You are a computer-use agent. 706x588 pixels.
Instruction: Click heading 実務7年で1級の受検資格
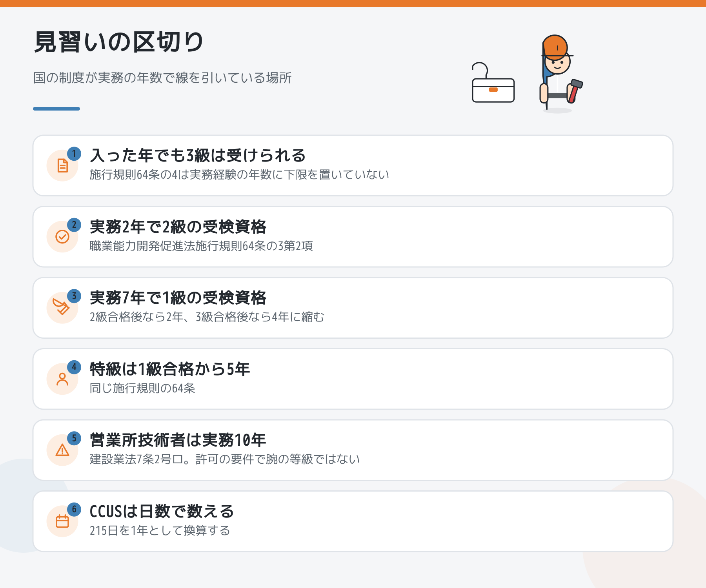(178, 298)
